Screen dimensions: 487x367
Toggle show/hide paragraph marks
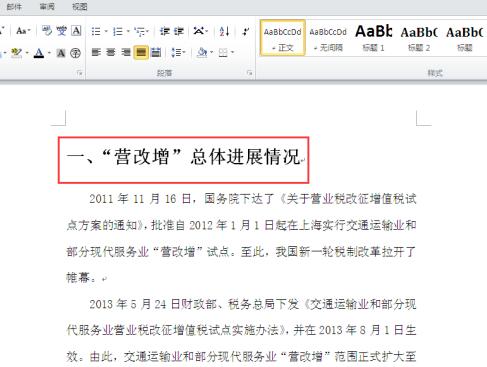(x=246, y=31)
